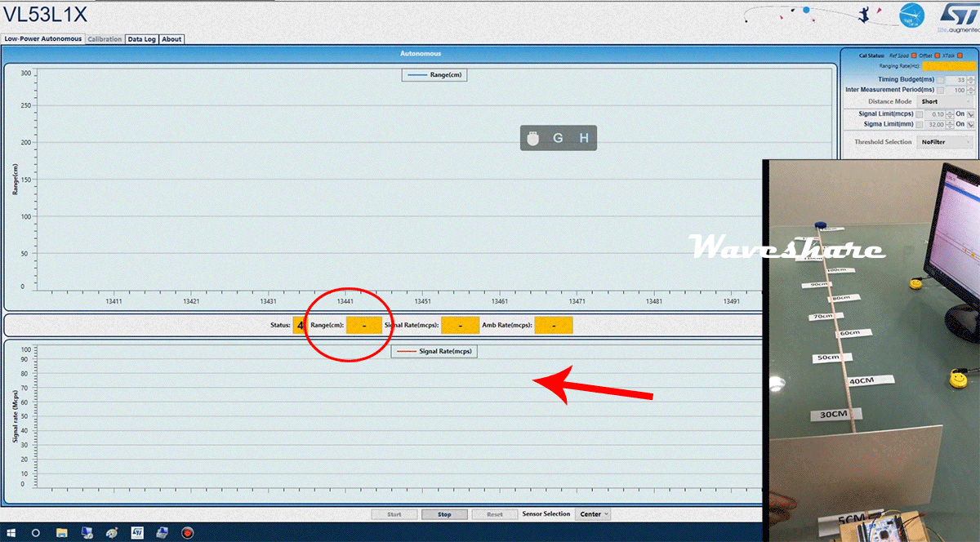The height and width of the screenshot is (542, 980).
Task: Click the G key in the floating overlay
Action: click(x=558, y=138)
